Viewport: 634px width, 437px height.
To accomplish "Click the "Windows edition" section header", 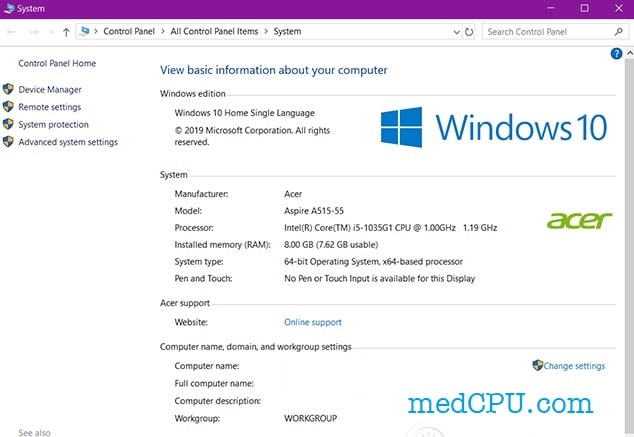I will (193, 93).
